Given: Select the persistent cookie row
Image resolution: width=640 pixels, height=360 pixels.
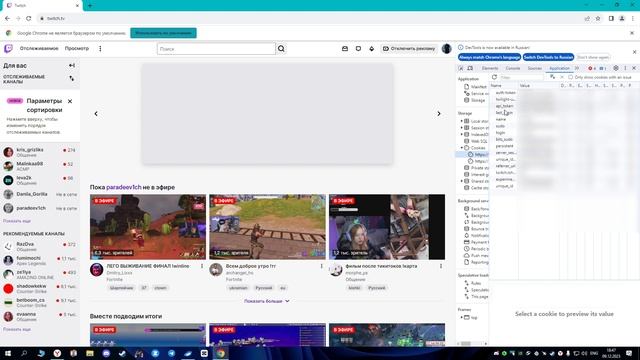Looking at the screenshot, I should (564, 146).
